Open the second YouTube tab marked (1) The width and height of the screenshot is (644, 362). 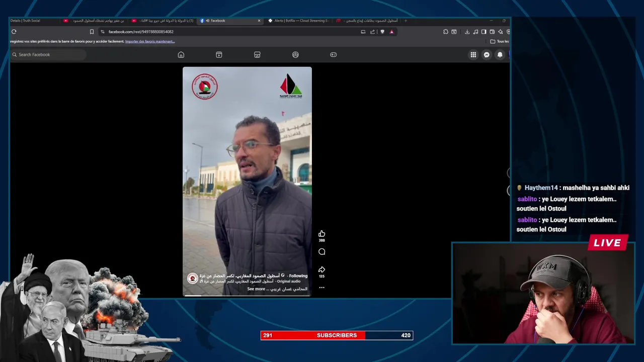tap(163, 21)
